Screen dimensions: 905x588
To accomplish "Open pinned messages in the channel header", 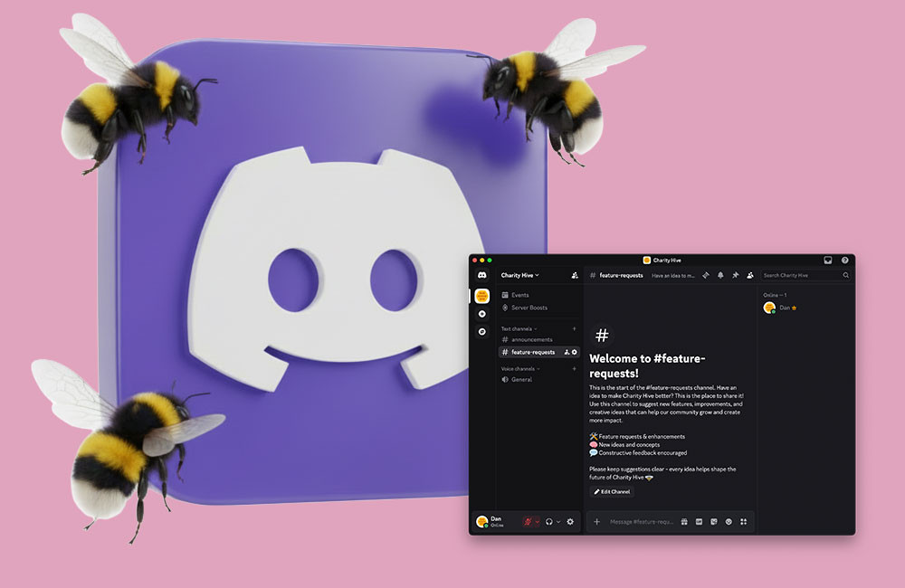I will click(x=736, y=274).
